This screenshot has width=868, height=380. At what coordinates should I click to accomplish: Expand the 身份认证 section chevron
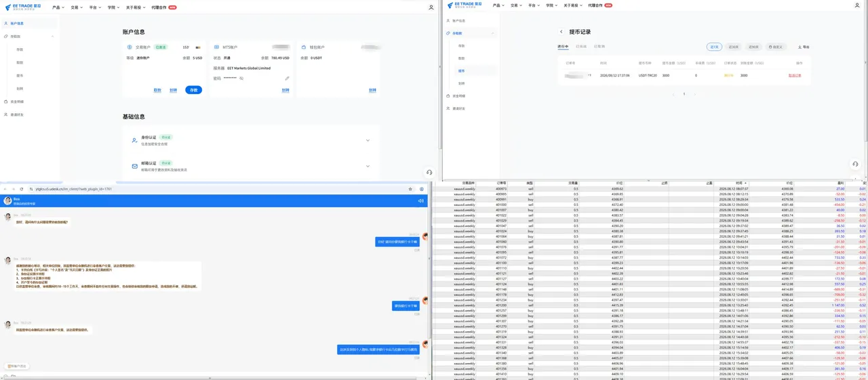point(368,140)
